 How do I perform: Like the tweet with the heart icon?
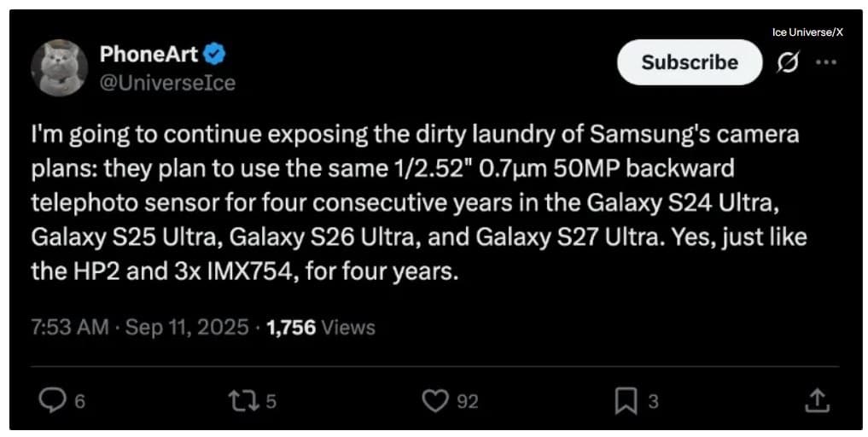click(436, 400)
